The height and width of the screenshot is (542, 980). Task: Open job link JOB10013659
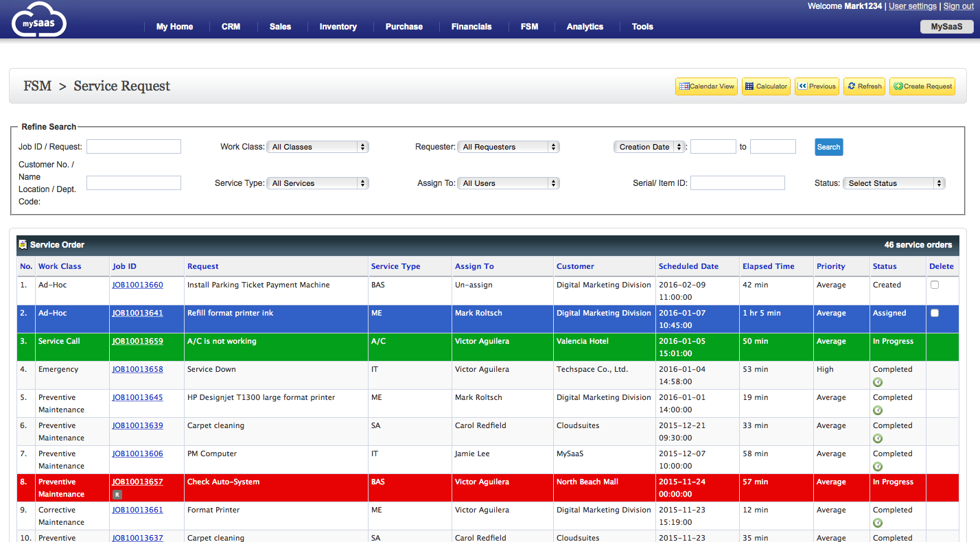point(138,341)
